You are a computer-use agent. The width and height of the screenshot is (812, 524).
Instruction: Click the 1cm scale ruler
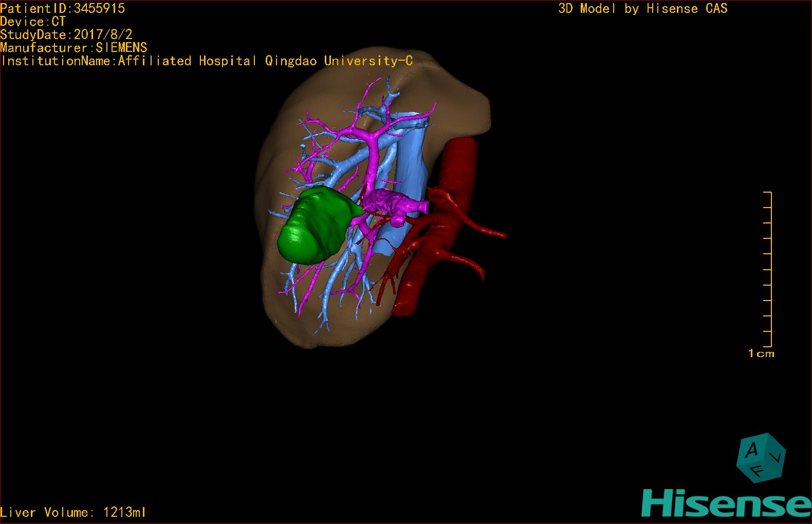pyautogui.click(x=768, y=269)
